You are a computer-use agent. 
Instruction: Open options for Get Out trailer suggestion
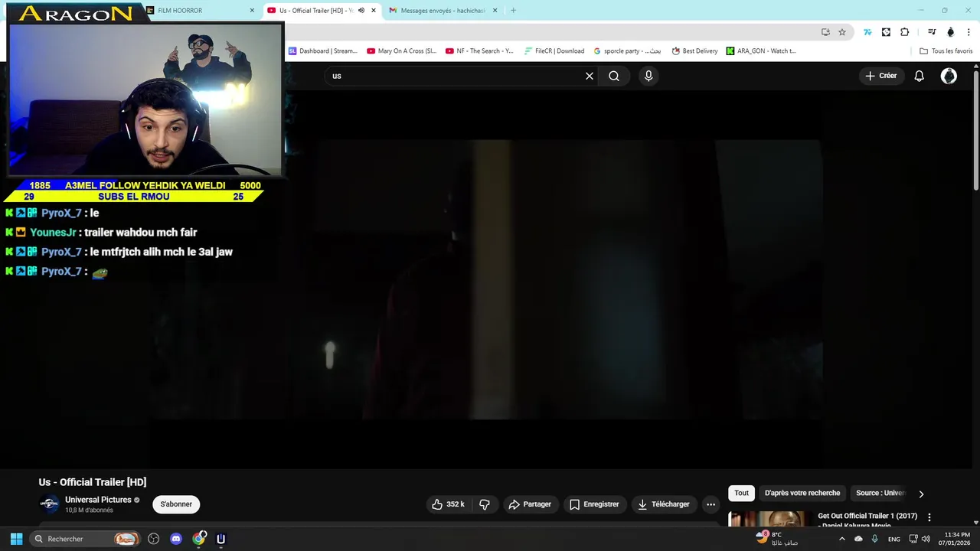(929, 517)
